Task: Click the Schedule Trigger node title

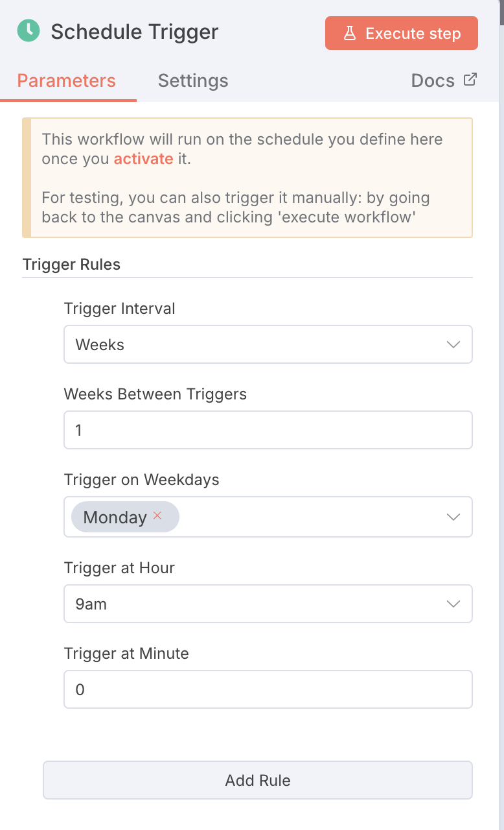Action: click(x=135, y=32)
